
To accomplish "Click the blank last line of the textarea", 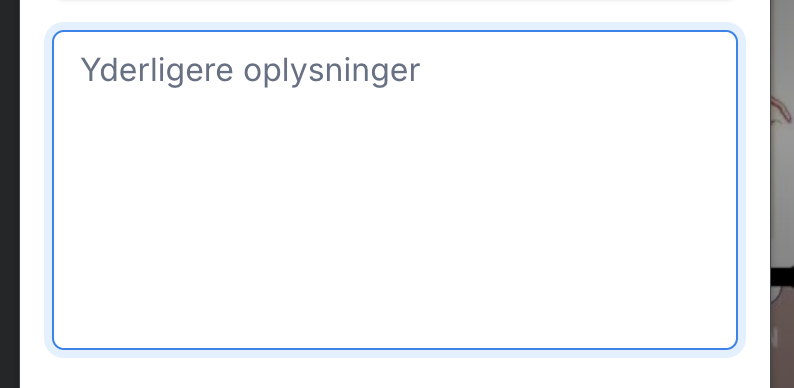I will [x=395, y=329].
